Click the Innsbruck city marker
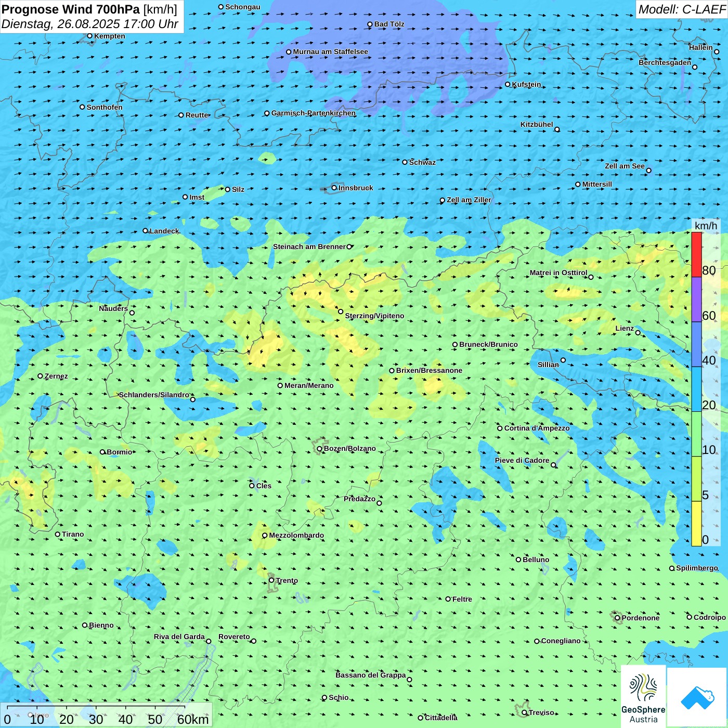Viewport: 728px width, 728px height. point(334,188)
